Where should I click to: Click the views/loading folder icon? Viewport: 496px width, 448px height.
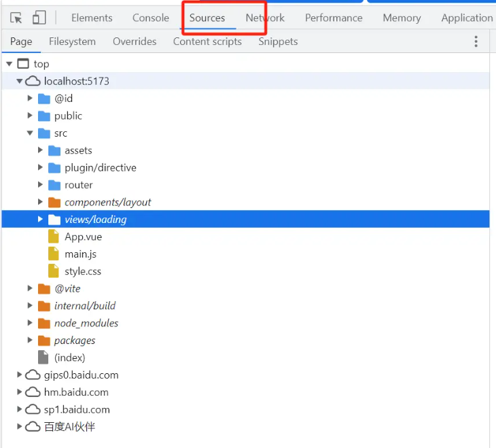pos(54,220)
